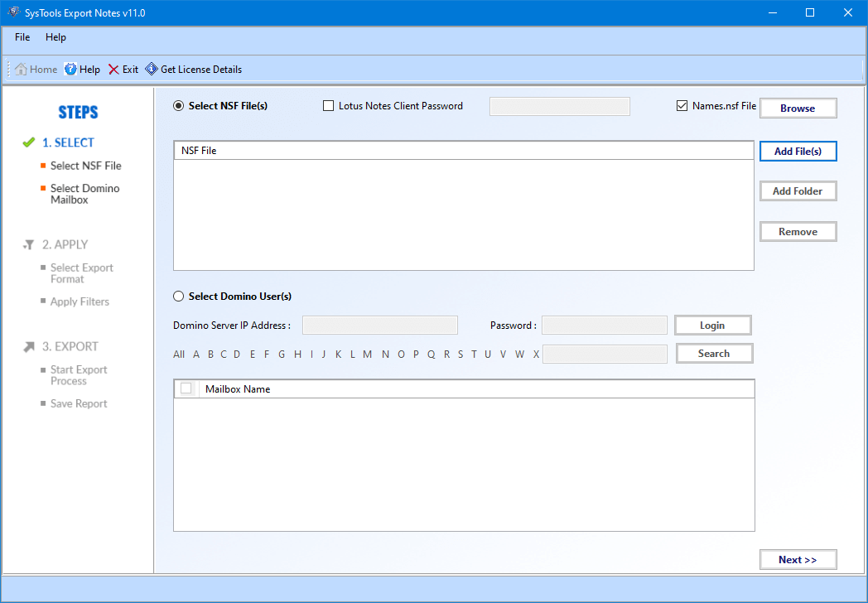Maximize the Export Notes window
868x603 pixels.
pyautogui.click(x=810, y=12)
